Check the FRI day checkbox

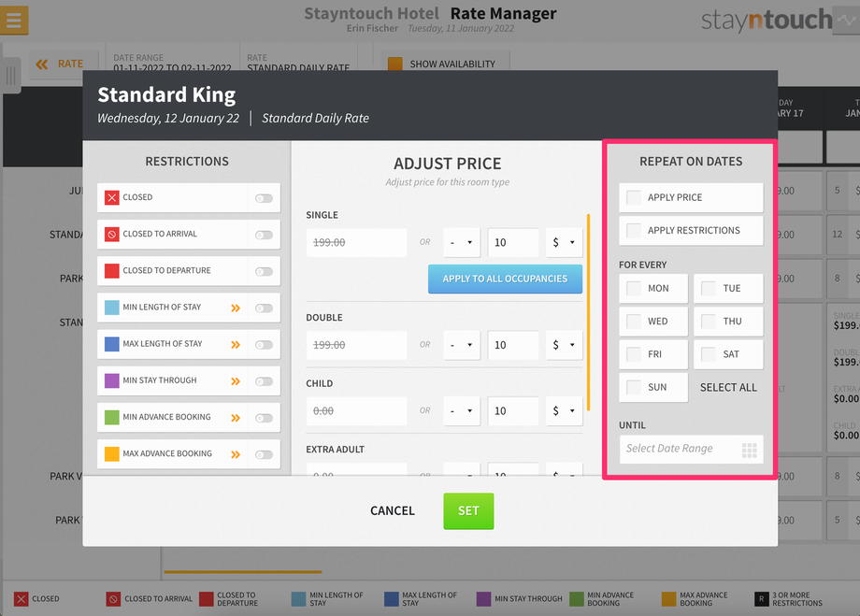[x=634, y=354]
